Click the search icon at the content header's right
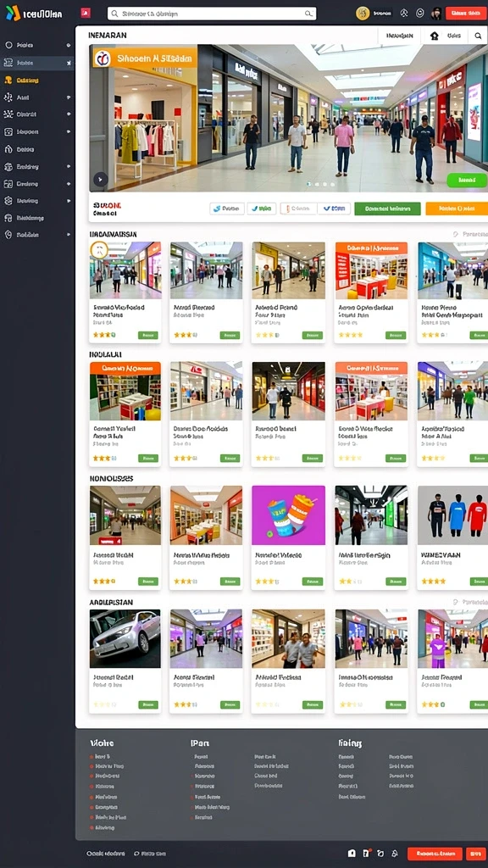This screenshot has height=868, width=488. (478, 36)
